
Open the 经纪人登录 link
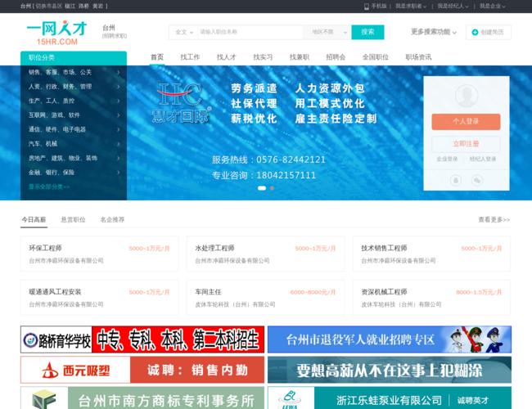click(x=483, y=159)
